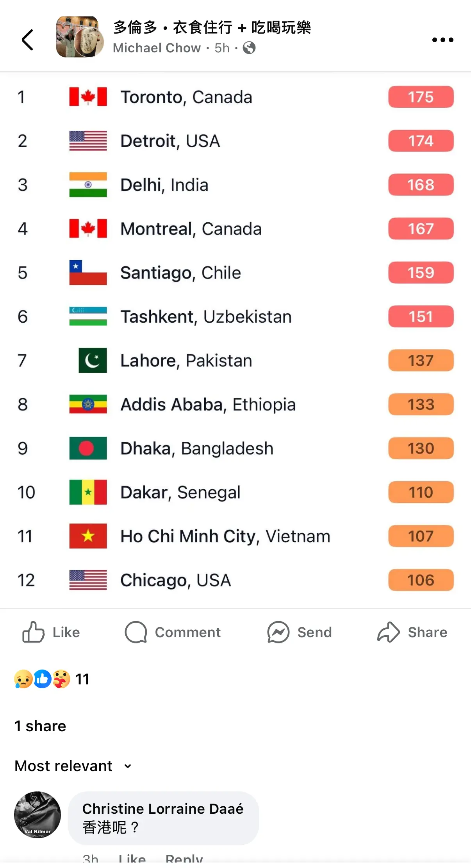Open Michael Chow's profile link
Image resolution: width=471 pixels, height=868 pixels.
157,48
